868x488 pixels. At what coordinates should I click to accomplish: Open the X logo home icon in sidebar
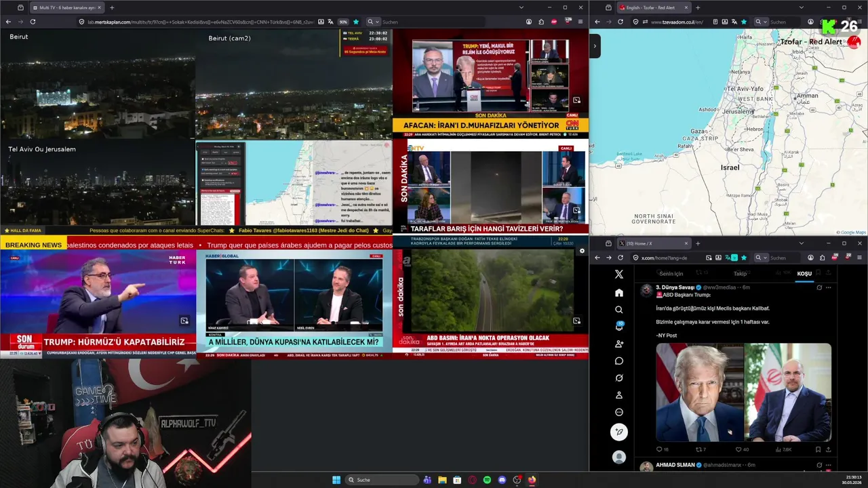618,274
